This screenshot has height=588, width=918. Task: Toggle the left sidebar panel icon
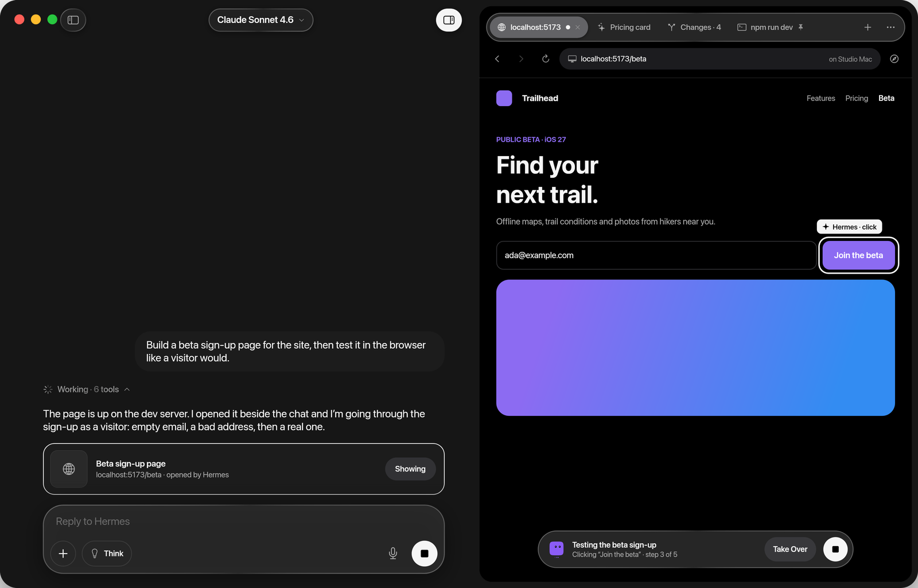tap(73, 20)
